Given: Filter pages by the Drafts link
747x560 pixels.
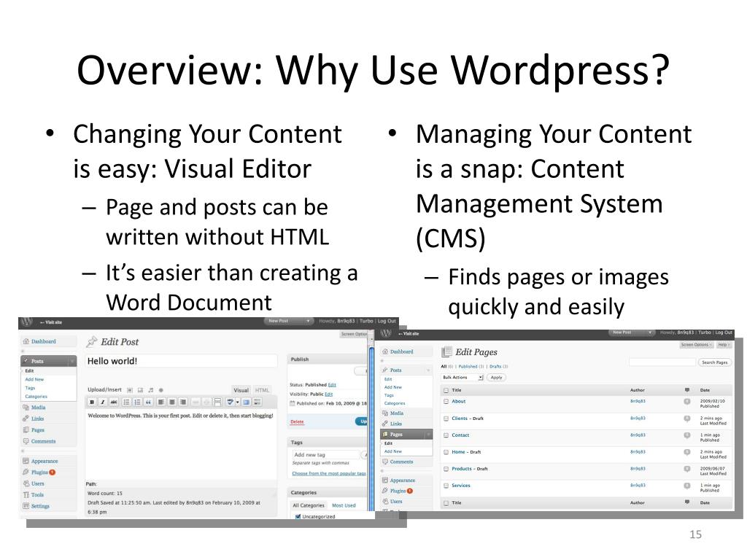Looking at the screenshot, I should point(495,367).
